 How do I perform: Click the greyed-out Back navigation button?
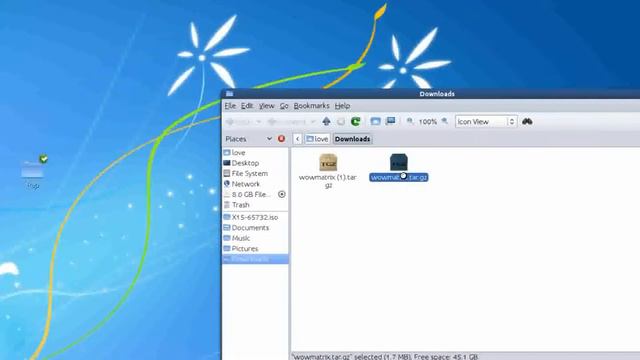tap(238, 122)
